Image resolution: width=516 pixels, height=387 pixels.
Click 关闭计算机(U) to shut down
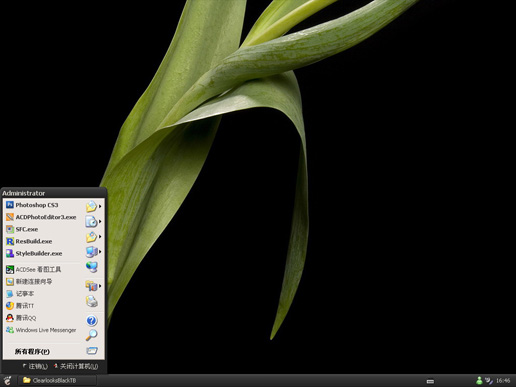tap(76, 366)
